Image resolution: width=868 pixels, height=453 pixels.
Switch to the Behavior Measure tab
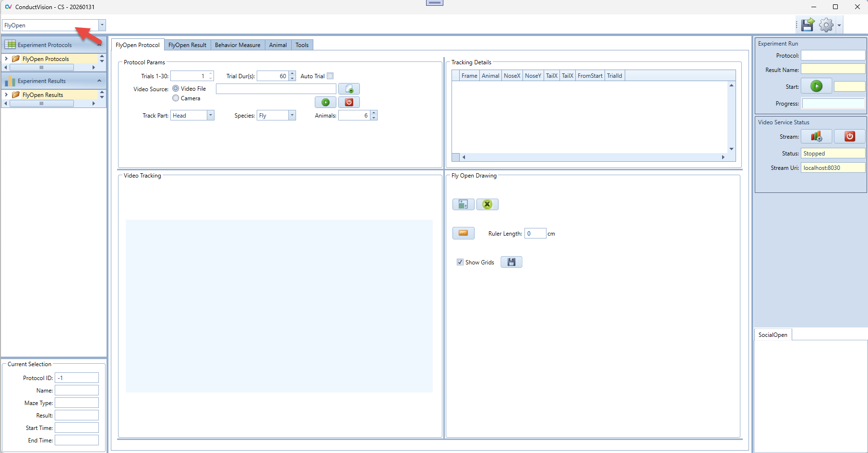(238, 45)
